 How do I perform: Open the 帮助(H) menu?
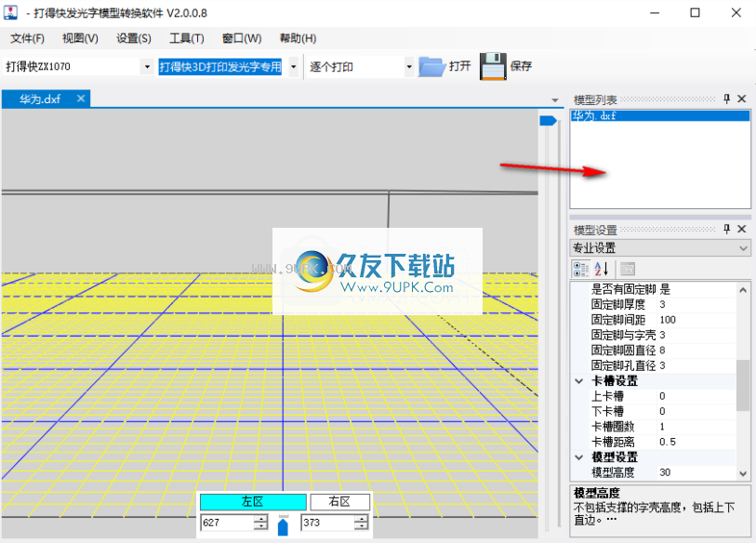click(298, 38)
